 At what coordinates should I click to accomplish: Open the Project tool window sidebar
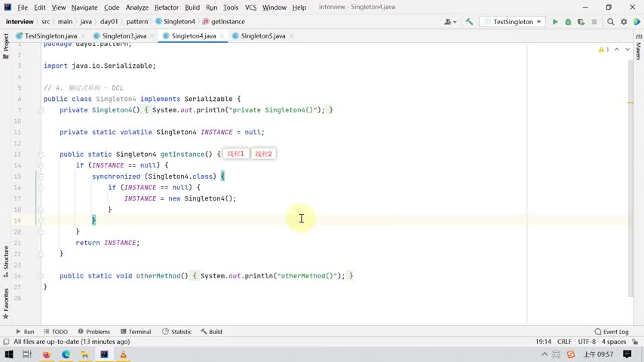coord(6,45)
